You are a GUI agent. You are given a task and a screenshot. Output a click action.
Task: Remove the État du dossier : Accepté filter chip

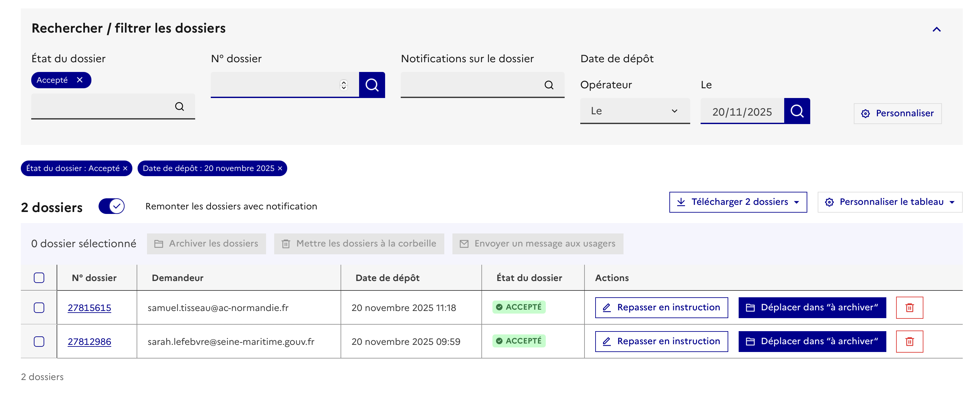tap(125, 168)
